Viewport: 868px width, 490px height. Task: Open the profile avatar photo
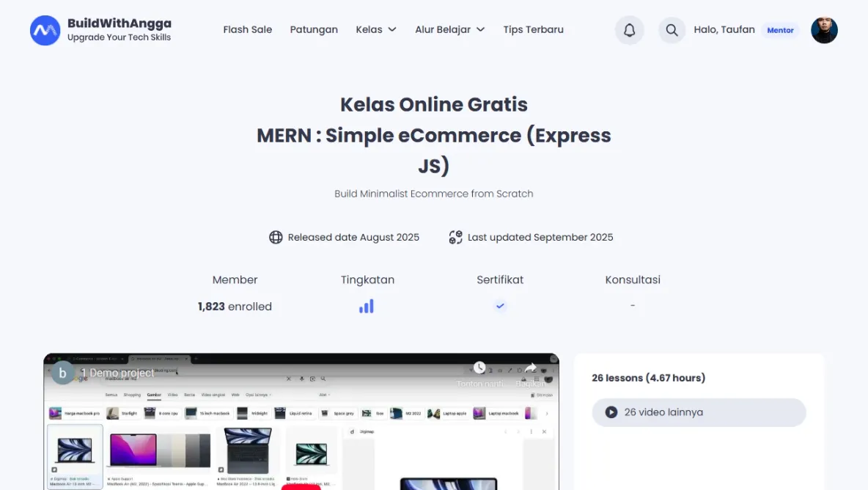pyautogui.click(x=824, y=30)
